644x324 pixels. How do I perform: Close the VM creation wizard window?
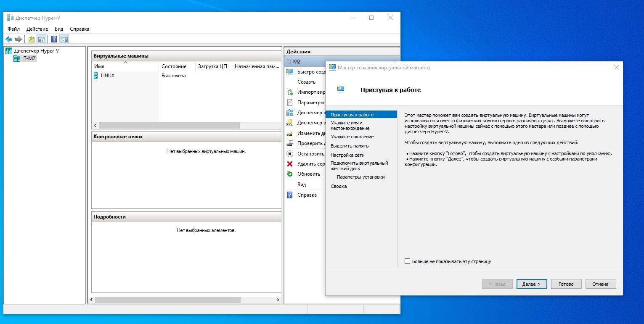point(616,67)
